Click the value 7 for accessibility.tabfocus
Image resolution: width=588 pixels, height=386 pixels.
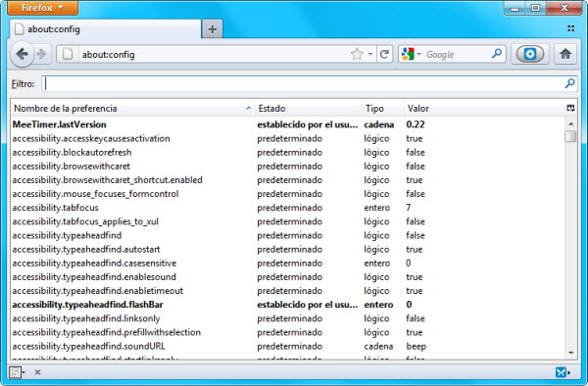409,208
